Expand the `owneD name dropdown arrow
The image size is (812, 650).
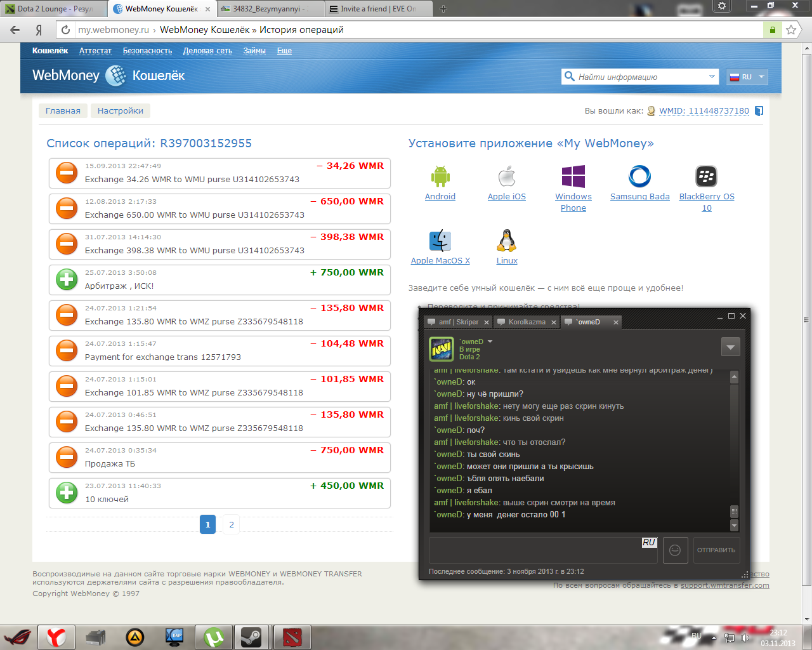click(490, 342)
